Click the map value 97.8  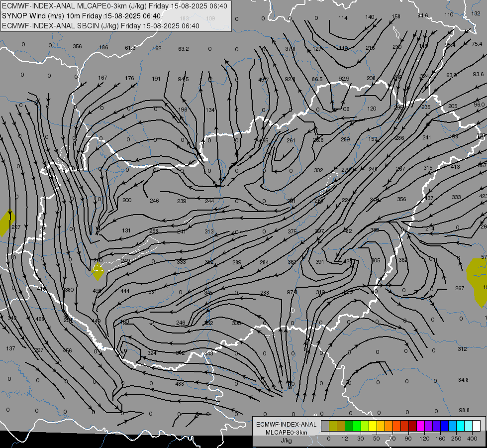(292, 292)
